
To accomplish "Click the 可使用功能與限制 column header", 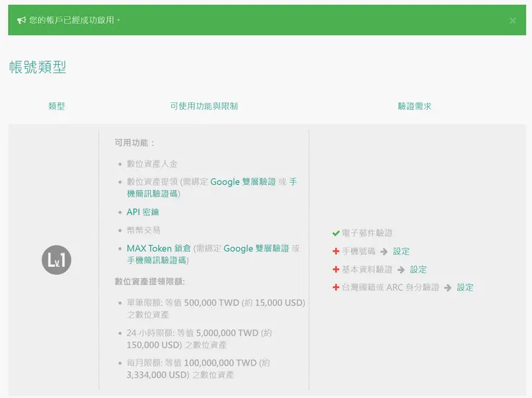I will coord(204,106).
